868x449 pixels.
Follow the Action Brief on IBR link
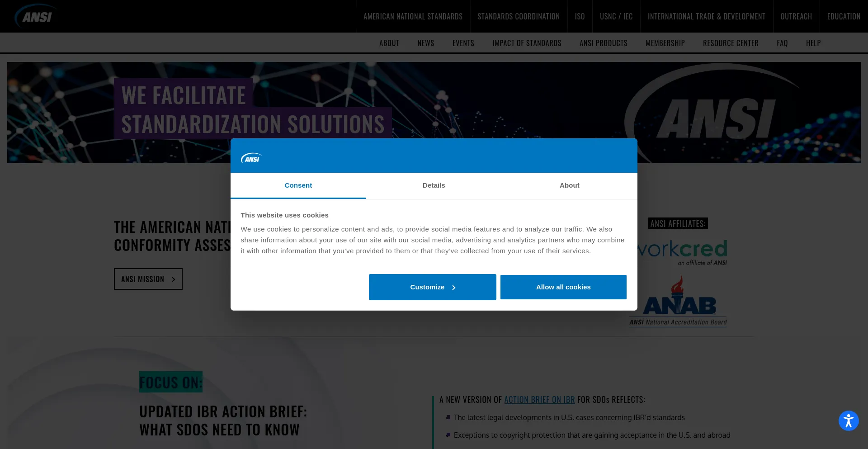[539, 399]
